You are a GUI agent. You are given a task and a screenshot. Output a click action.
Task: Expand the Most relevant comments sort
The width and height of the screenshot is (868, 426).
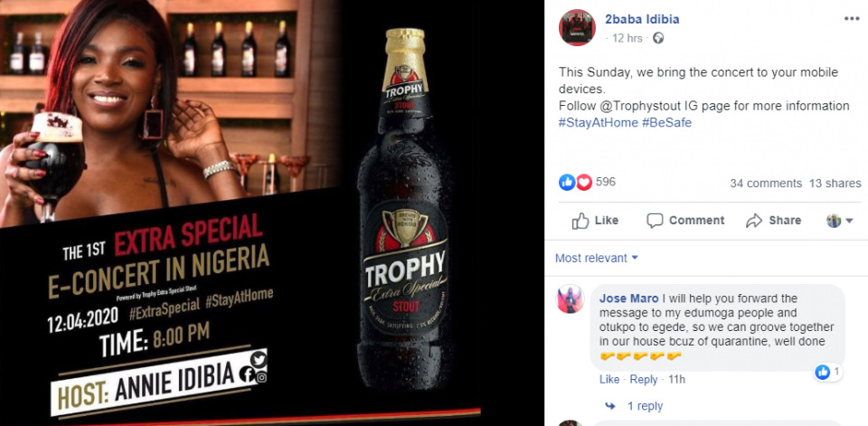coord(596,258)
